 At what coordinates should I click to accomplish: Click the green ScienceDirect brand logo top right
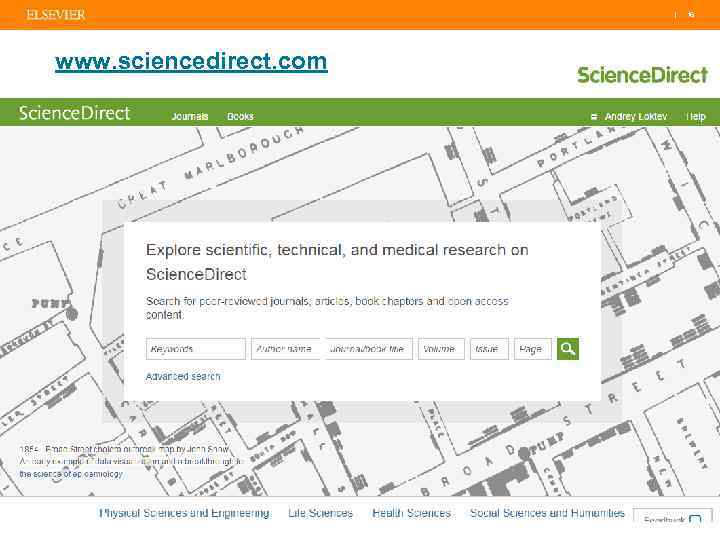pyautogui.click(x=642, y=75)
